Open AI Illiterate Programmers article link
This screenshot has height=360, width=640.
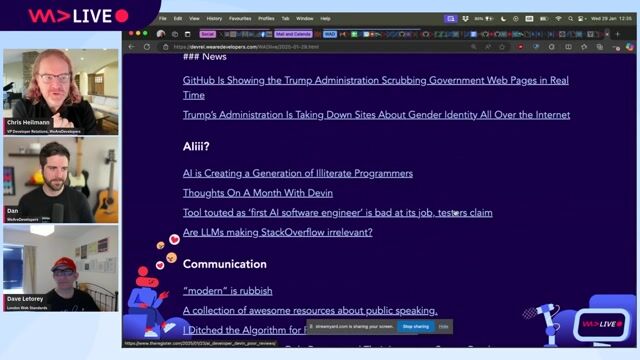pos(298,173)
